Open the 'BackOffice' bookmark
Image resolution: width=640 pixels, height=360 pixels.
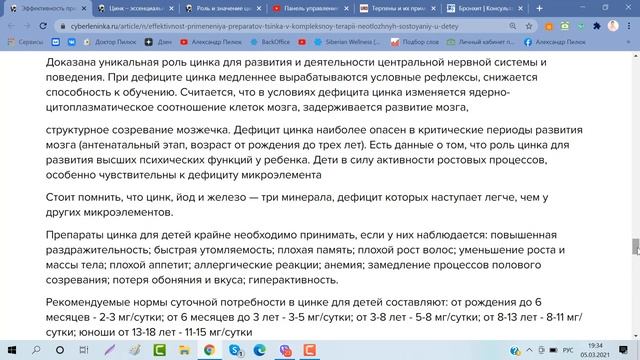coord(270,42)
